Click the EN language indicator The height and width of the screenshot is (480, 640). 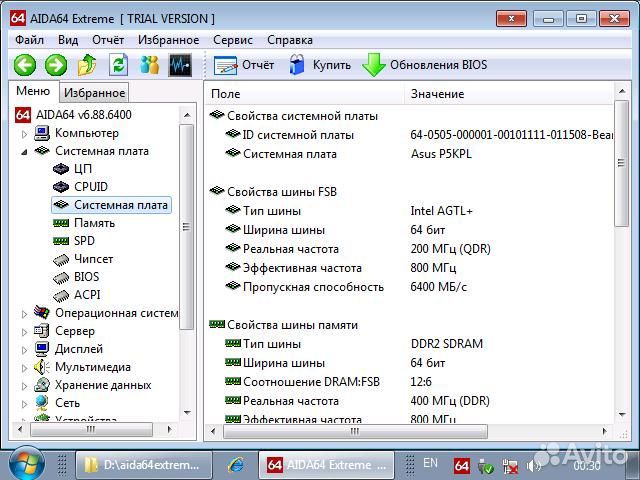pyautogui.click(x=430, y=463)
